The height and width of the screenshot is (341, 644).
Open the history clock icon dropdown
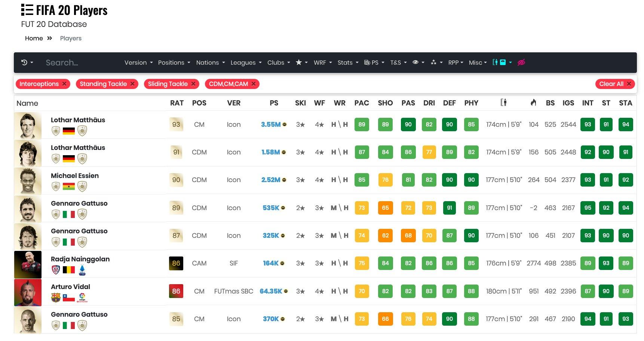tap(27, 63)
